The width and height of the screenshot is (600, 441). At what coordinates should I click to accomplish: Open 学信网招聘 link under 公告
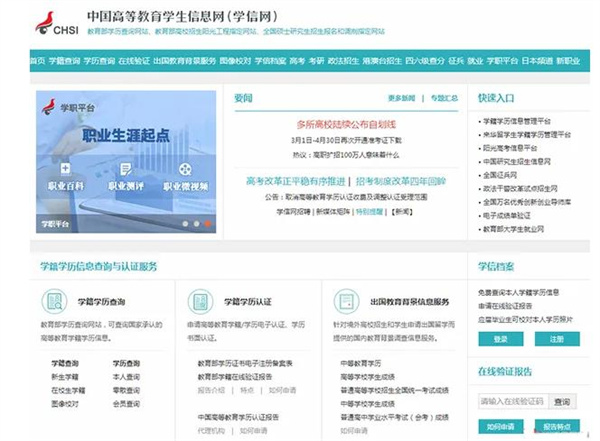pyautogui.click(x=293, y=212)
